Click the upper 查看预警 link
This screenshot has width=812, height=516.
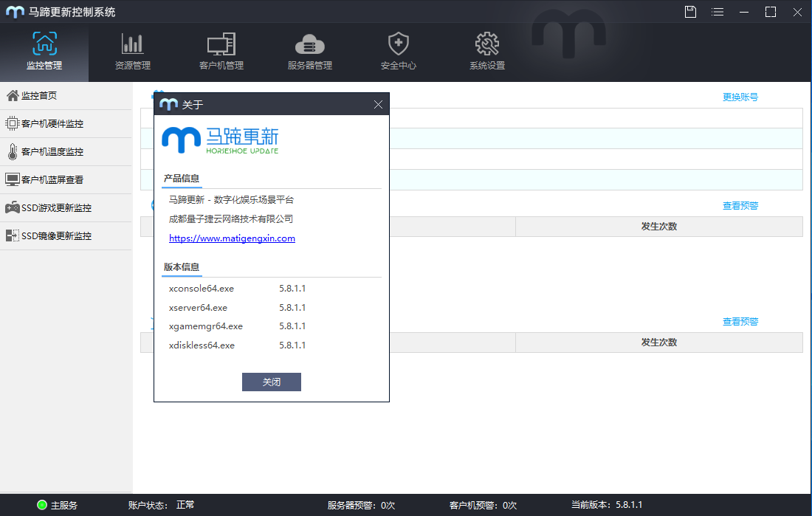click(x=740, y=206)
